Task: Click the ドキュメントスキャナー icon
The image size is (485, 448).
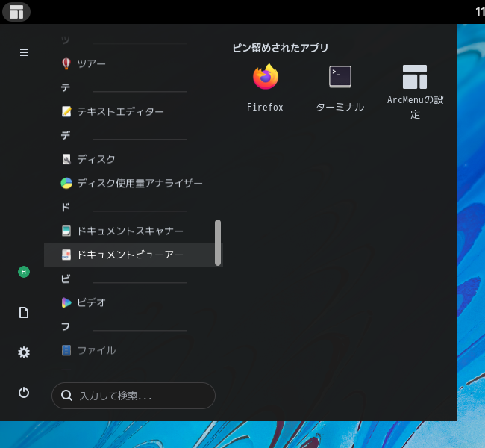Action: click(66, 231)
